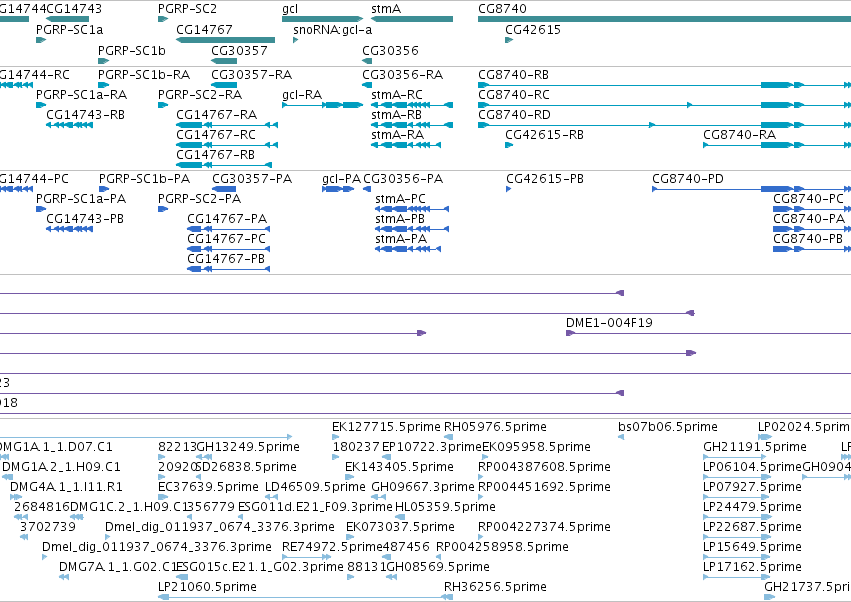Select protein CG8740-PB

tap(812, 249)
